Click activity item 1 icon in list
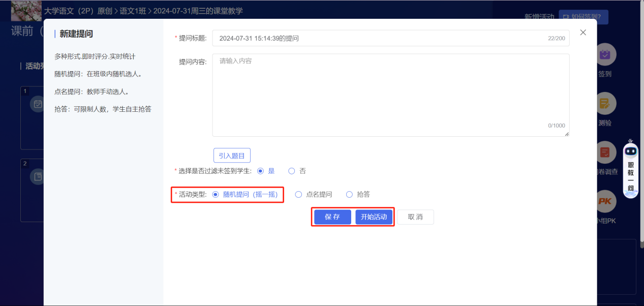The image size is (644, 306). pos(38,103)
